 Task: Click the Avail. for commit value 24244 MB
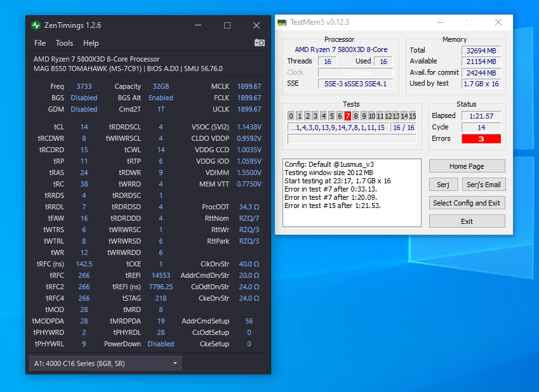481,73
